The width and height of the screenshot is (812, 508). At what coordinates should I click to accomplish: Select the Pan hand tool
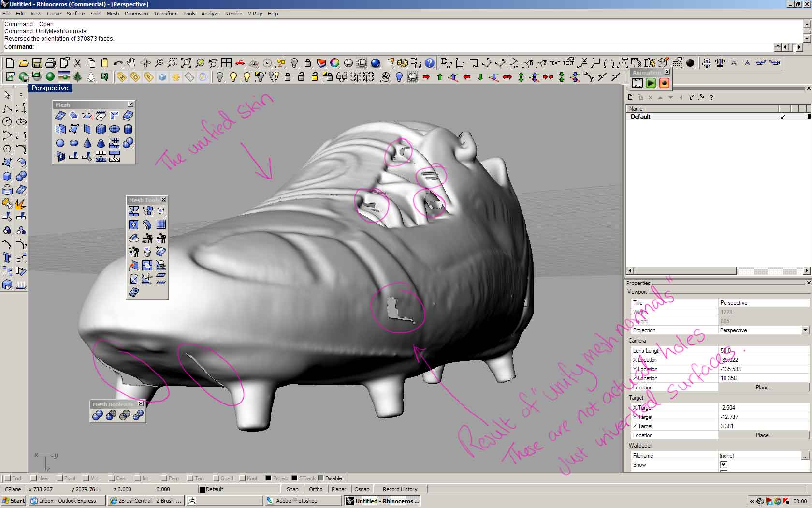pos(131,63)
